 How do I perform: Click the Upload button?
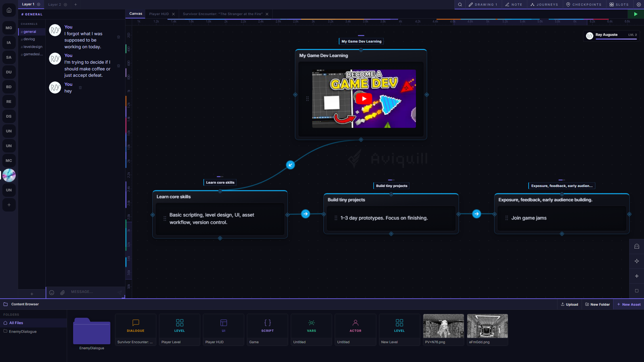click(570, 304)
